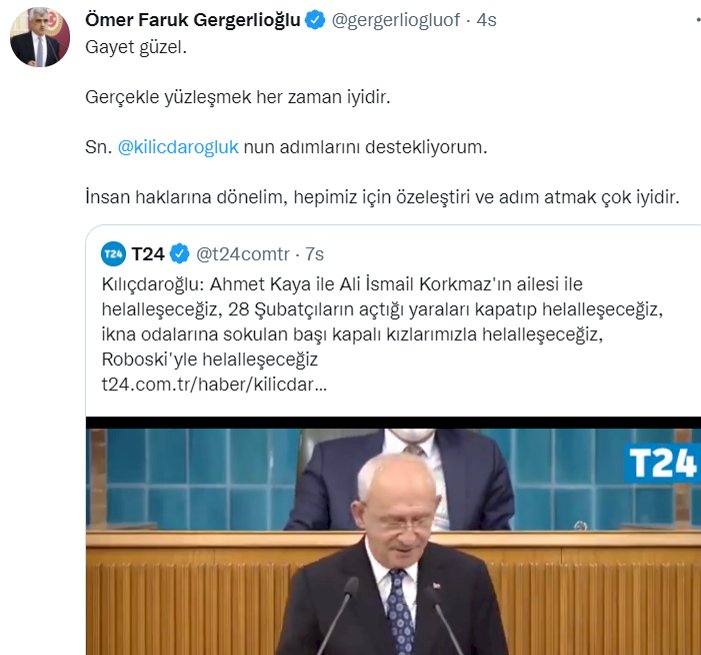
Task: Click the "Gerçekle yüzleşmek her zaman iyidir" line
Action: tap(237, 97)
